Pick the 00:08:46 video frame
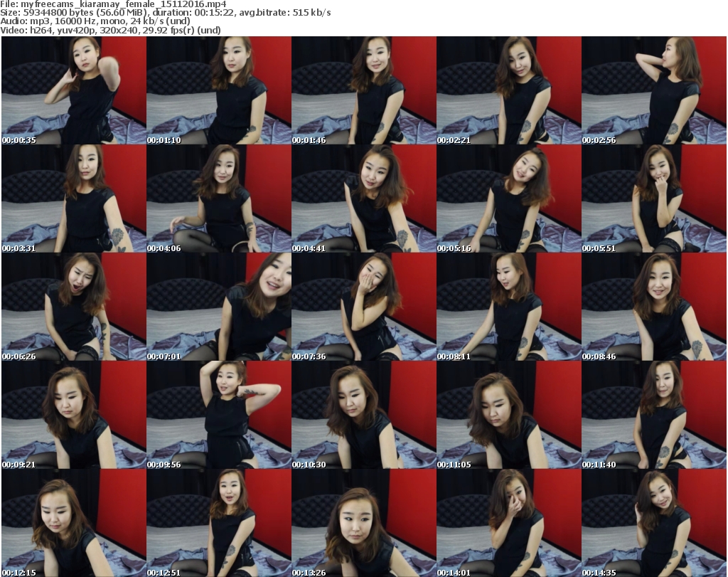This screenshot has width=728, height=577. pyautogui.click(x=654, y=307)
